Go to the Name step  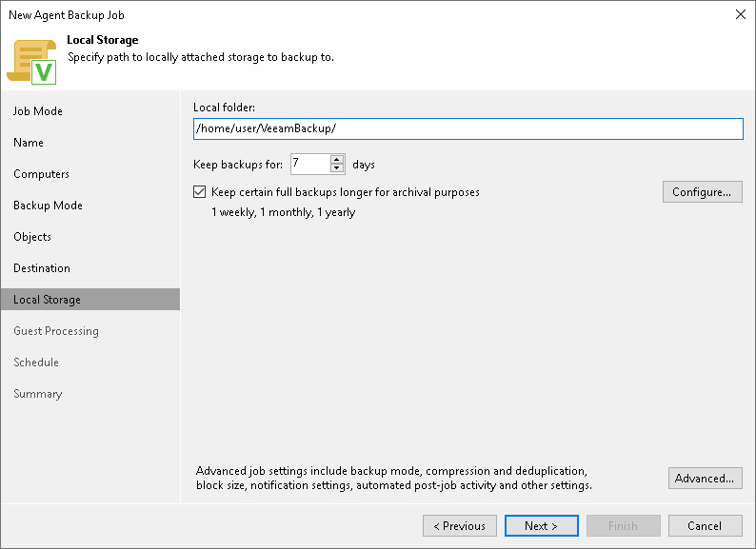pyautogui.click(x=29, y=143)
